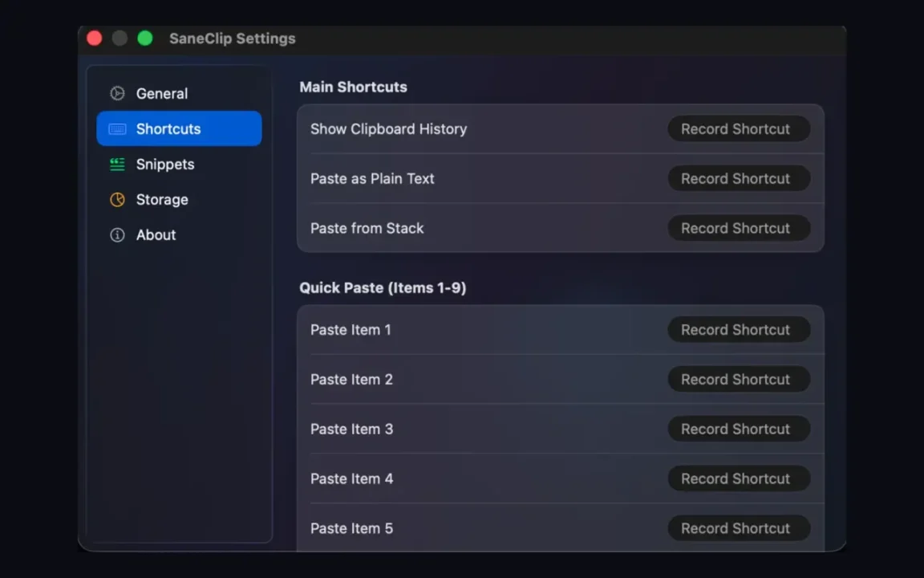The image size is (924, 578).
Task: Click the Paste Item 4 label
Action: coord(351,478)
